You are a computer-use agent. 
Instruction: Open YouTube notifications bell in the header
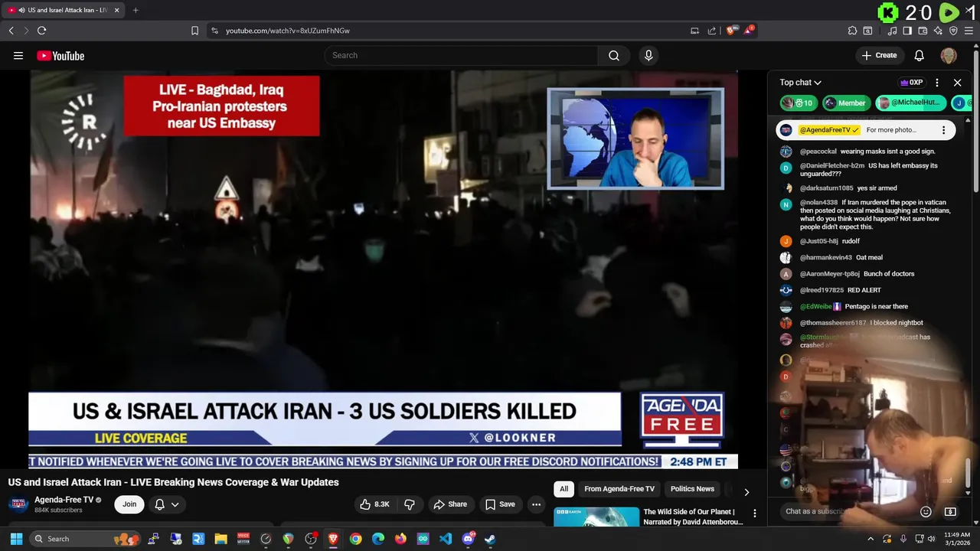(920, 55)
